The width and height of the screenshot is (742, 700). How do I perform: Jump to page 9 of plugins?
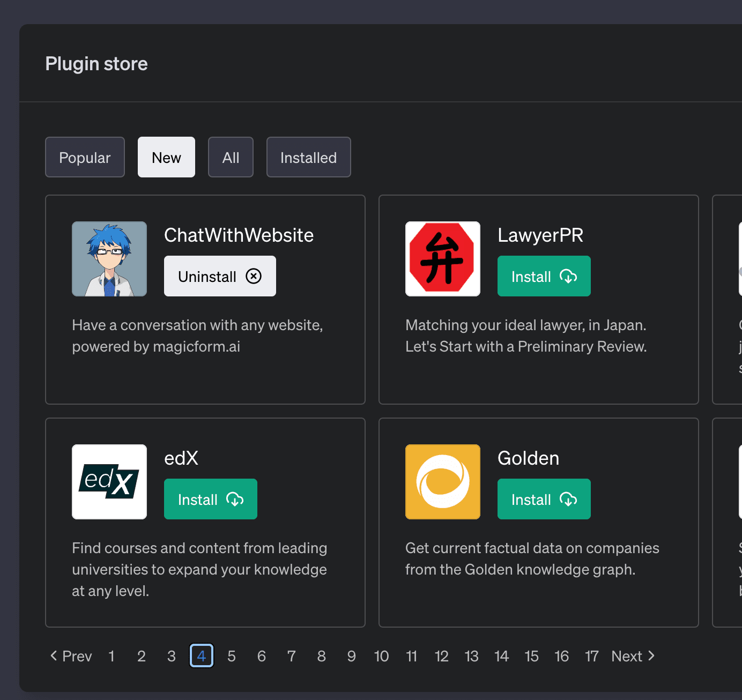352,656
